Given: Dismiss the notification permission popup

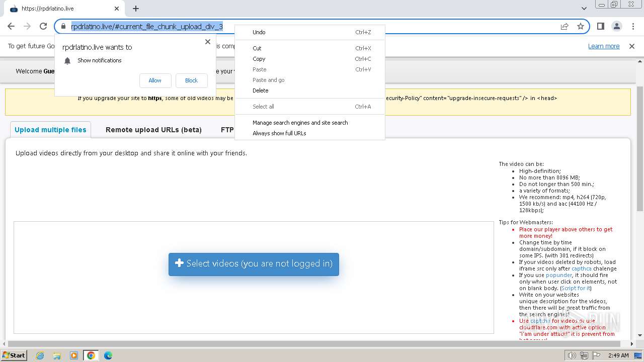Looking at the screenshot, I should [208, 42].
